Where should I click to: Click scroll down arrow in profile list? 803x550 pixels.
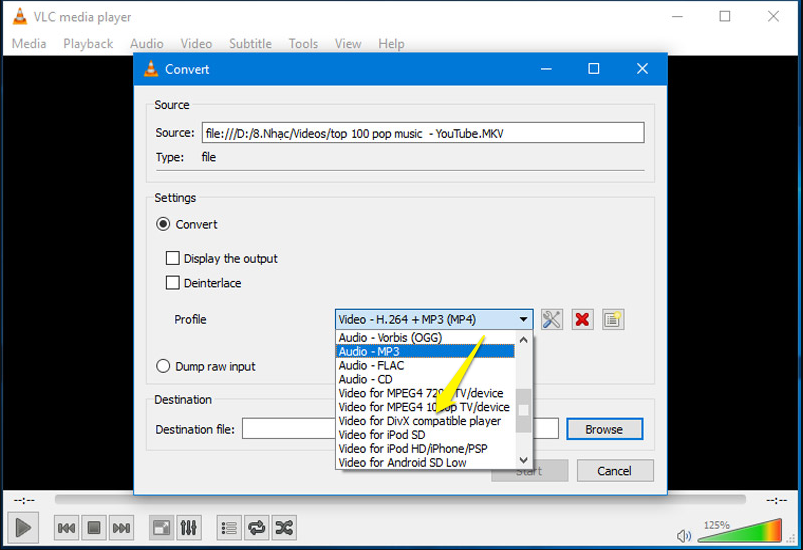click(523, 459)
